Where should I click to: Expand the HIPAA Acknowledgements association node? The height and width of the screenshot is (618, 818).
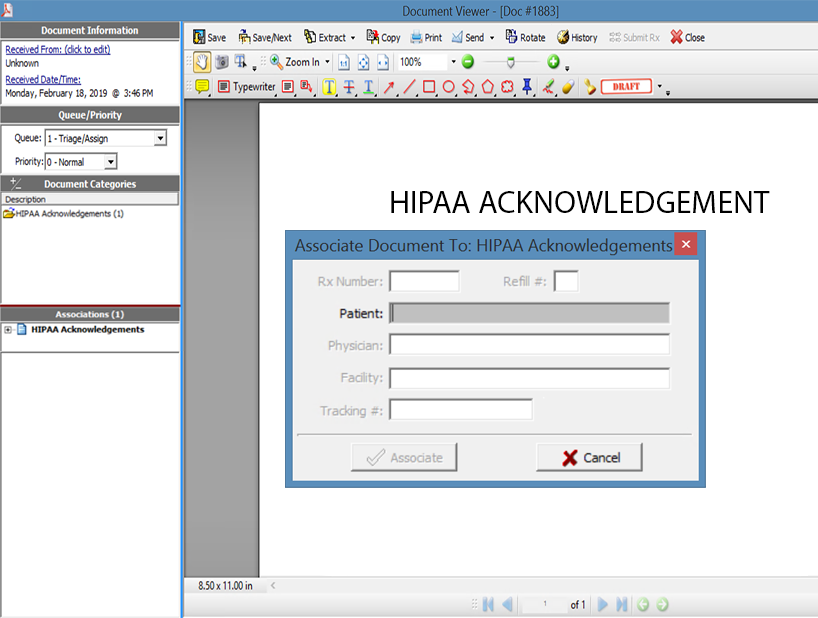pos(8,330)
